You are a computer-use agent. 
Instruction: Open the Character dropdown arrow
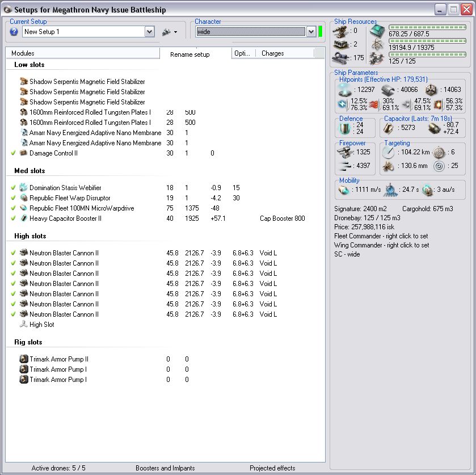311,32
